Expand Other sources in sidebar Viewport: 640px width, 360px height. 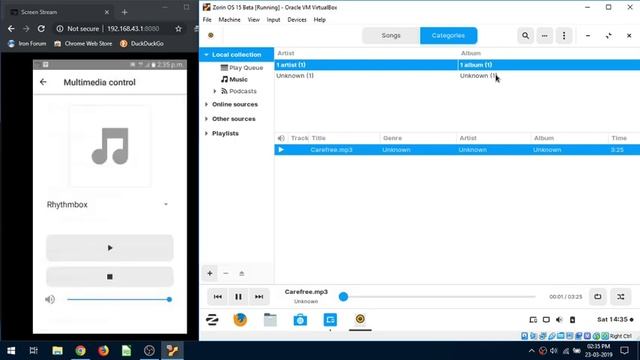207,119
